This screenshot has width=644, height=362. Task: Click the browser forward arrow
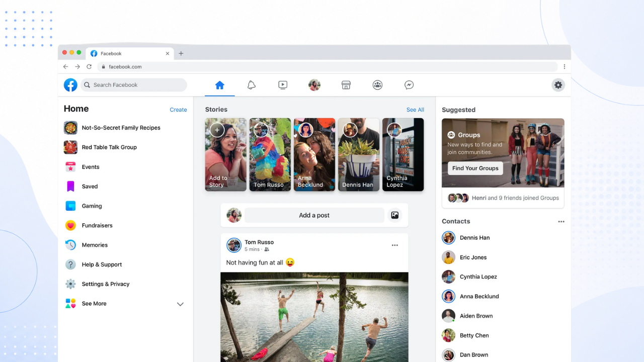(x=77, y=66)
